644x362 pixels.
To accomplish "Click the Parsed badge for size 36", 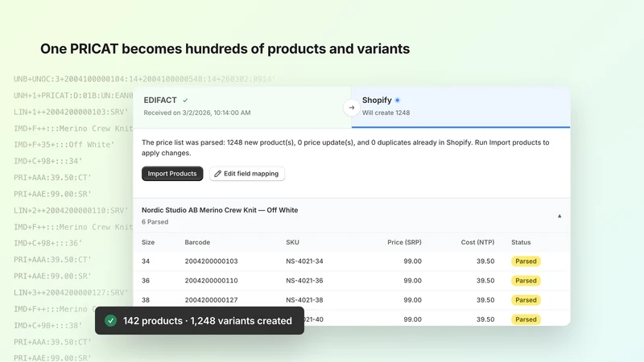I will 526,281.
